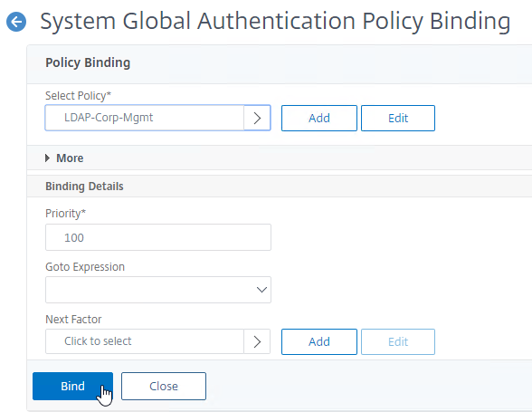
Task: Click the Next Factor 'Click to select' field
Action: (x=145, y=341)
